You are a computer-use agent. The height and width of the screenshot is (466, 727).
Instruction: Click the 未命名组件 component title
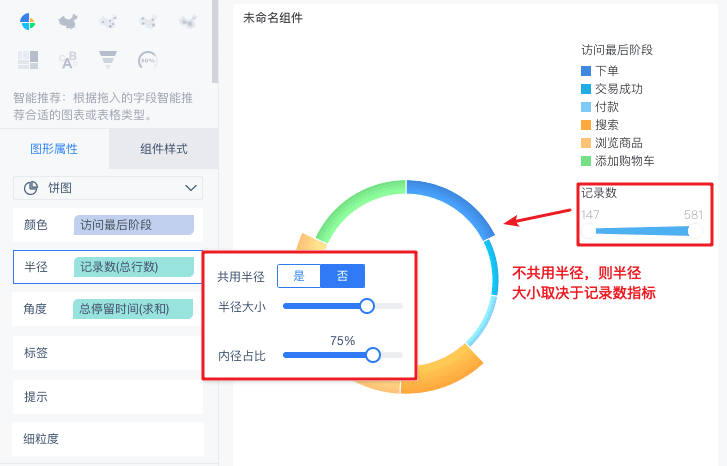(x=273, y=18)
